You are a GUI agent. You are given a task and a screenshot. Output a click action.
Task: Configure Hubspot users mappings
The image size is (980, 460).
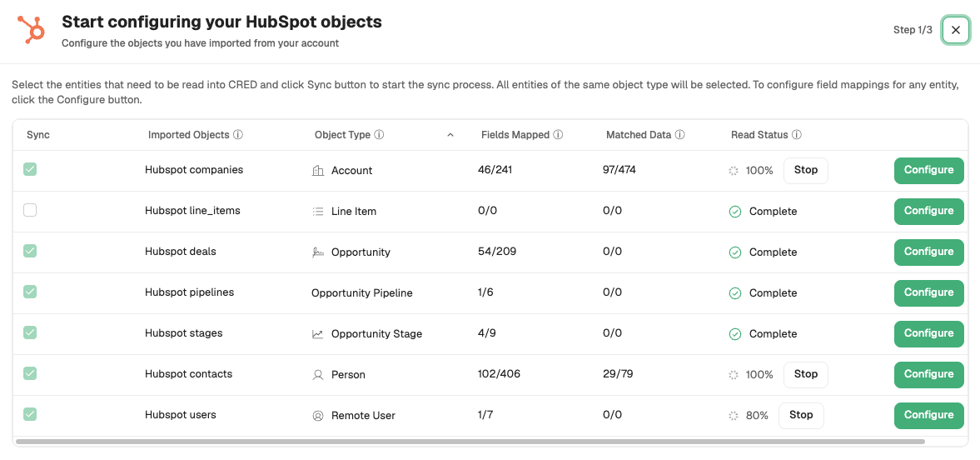[928, 416]
